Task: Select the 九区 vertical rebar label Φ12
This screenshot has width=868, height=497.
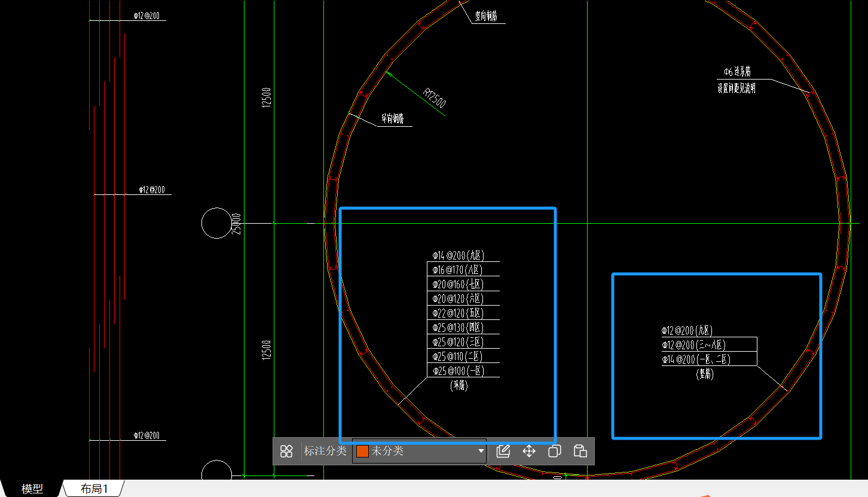Action: pyautogui.click(x=687, y=330)
